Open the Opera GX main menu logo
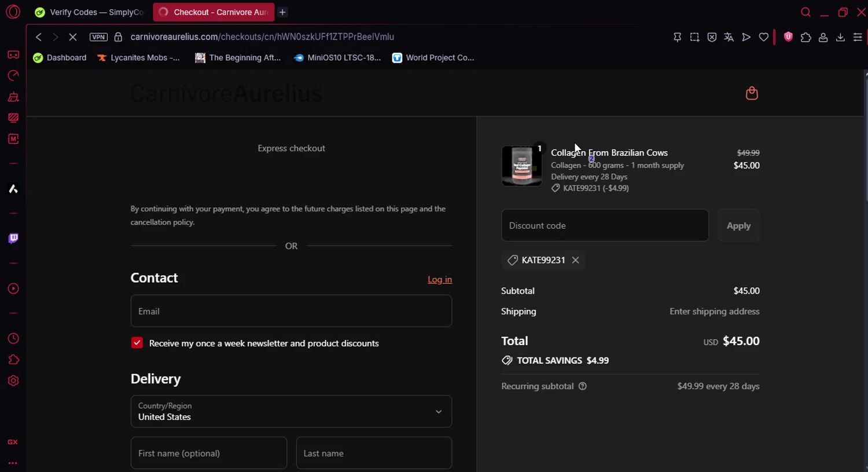This screenshot has height=472, width=868. 13,12
